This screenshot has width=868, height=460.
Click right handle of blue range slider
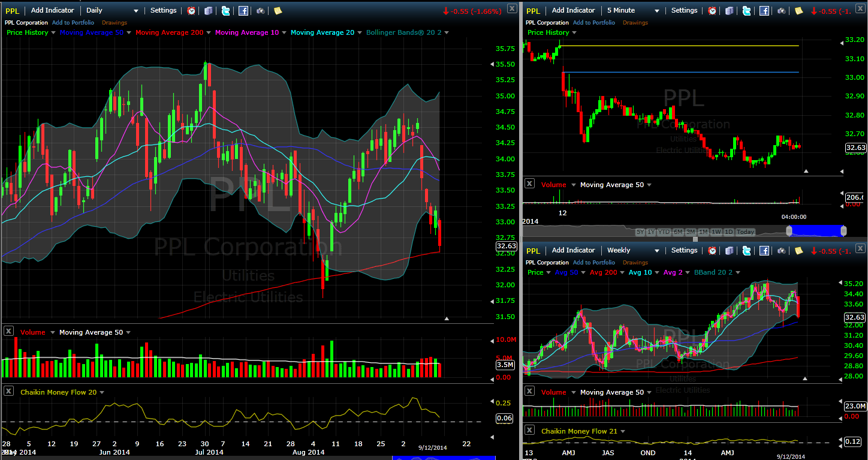(843, 231)
